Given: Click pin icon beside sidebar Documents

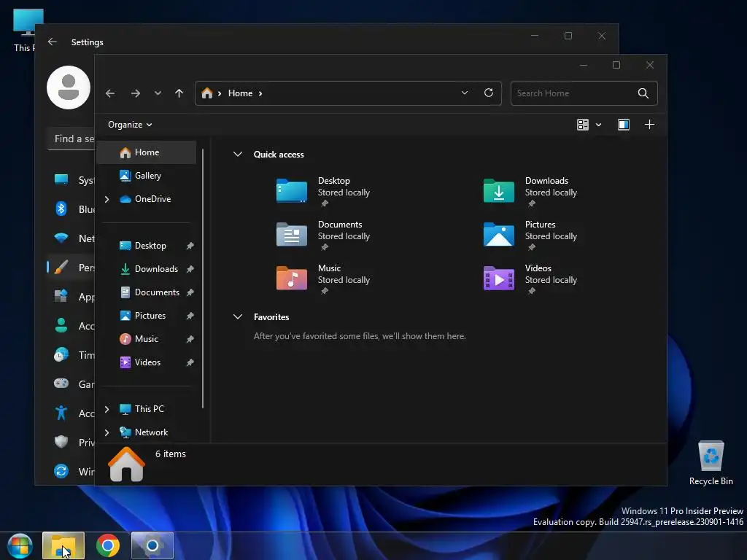Looking at the screenshot, I should (190, 292).
